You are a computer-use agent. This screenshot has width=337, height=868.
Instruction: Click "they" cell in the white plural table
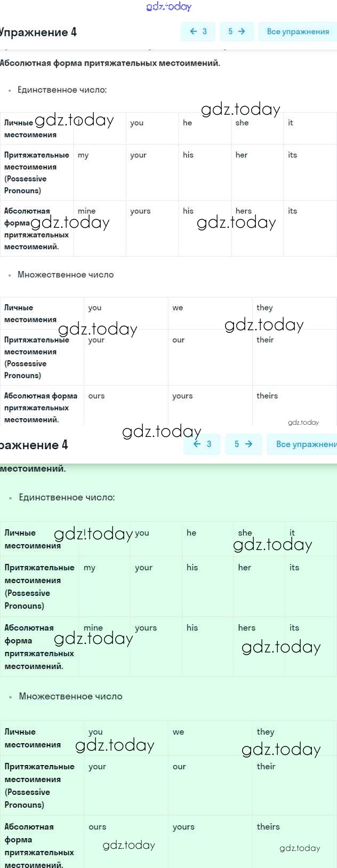264,308
